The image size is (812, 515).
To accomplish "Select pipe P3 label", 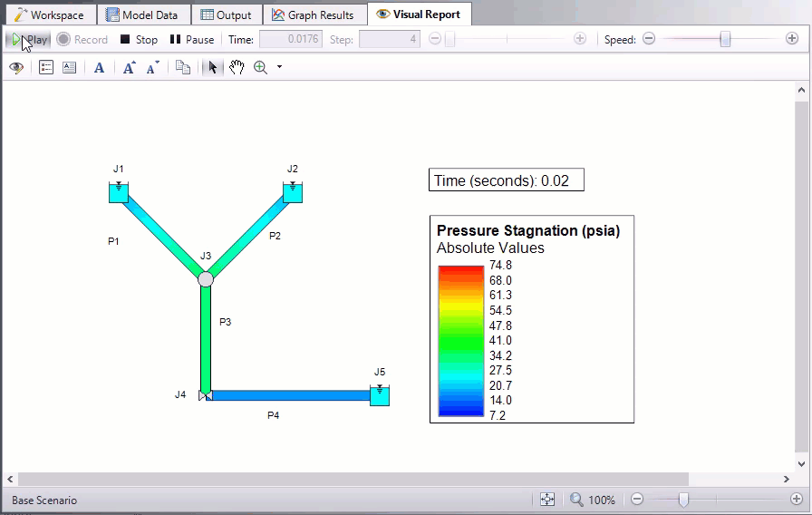I will click(226, 322).
